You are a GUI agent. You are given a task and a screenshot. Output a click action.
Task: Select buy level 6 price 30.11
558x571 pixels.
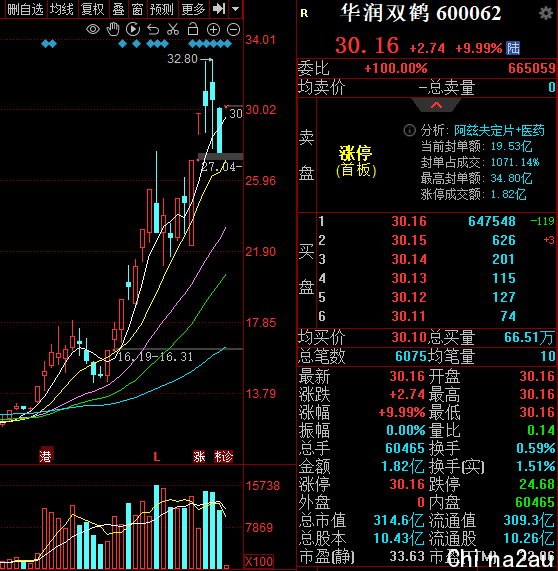(x=409, y=316)
